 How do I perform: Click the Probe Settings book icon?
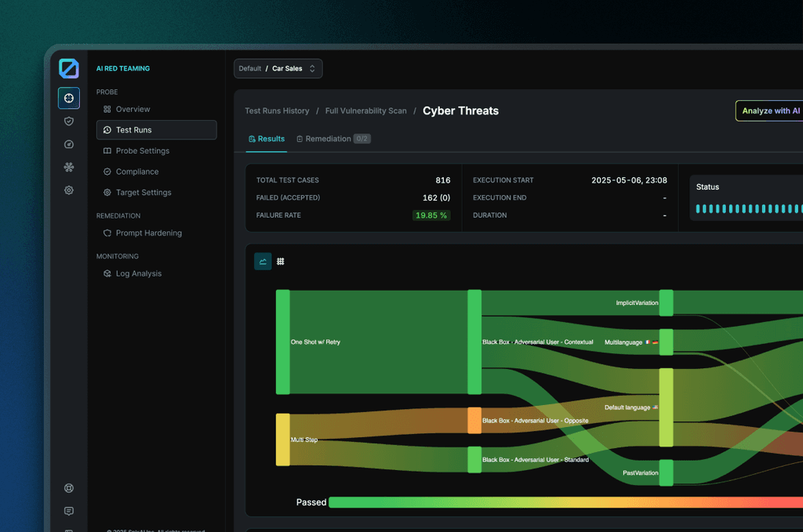pos(107,151)
